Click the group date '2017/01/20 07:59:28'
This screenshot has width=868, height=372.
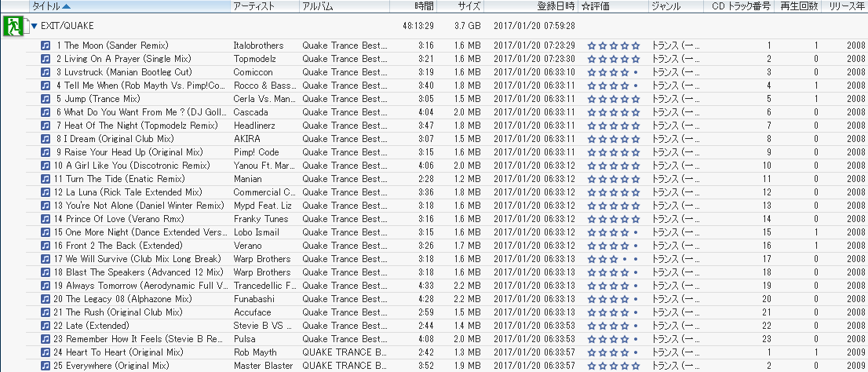pos(534,26)
